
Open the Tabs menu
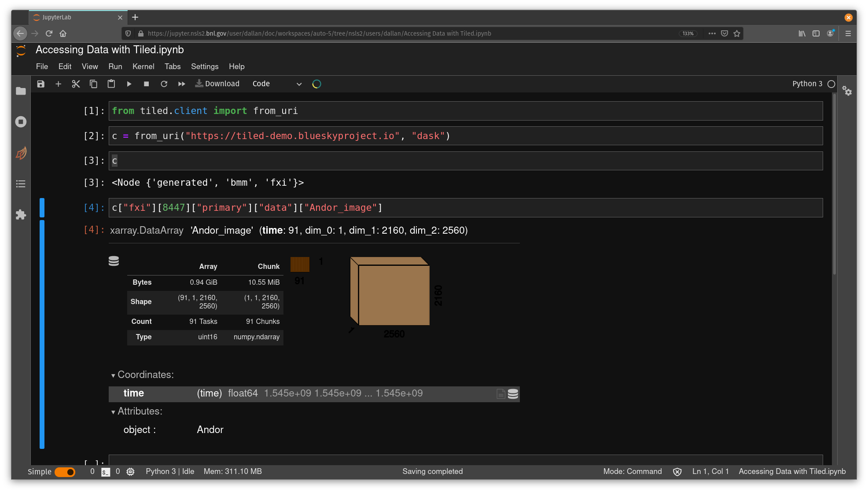click(x=173, y=66)
